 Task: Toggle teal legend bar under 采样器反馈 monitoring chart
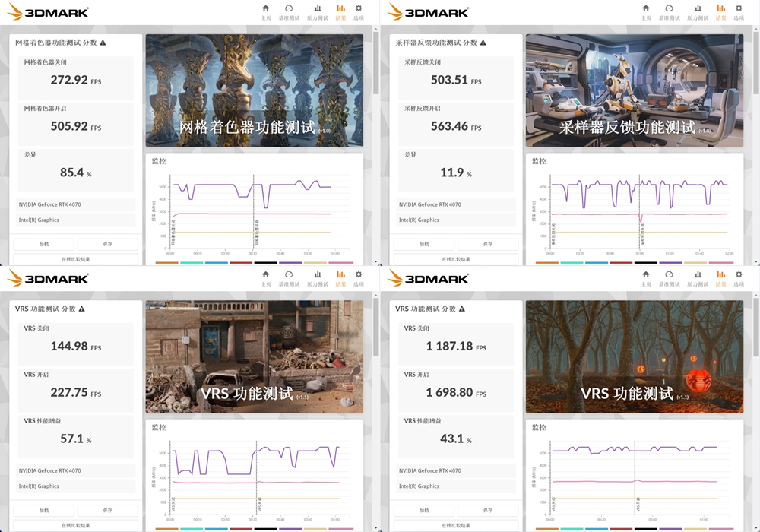pyautogui.click(x=572, y=263)
